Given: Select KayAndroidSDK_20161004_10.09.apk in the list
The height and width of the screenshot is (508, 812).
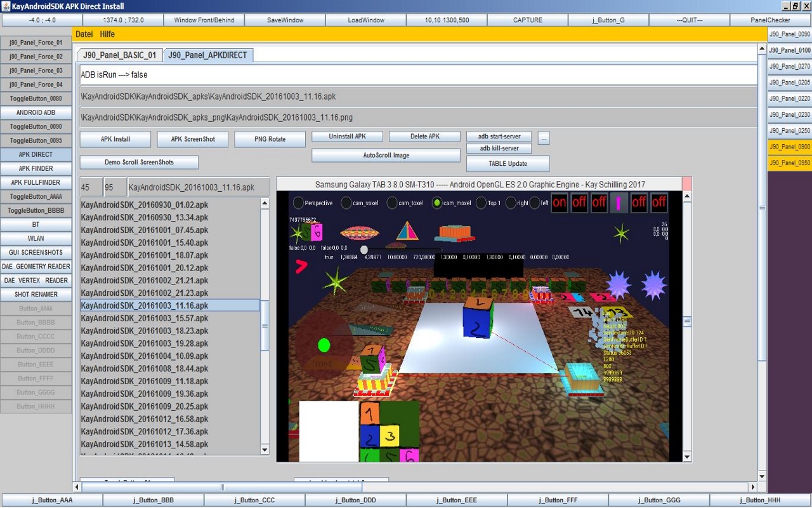Looking at the screenshot, I should pos(145,356).
